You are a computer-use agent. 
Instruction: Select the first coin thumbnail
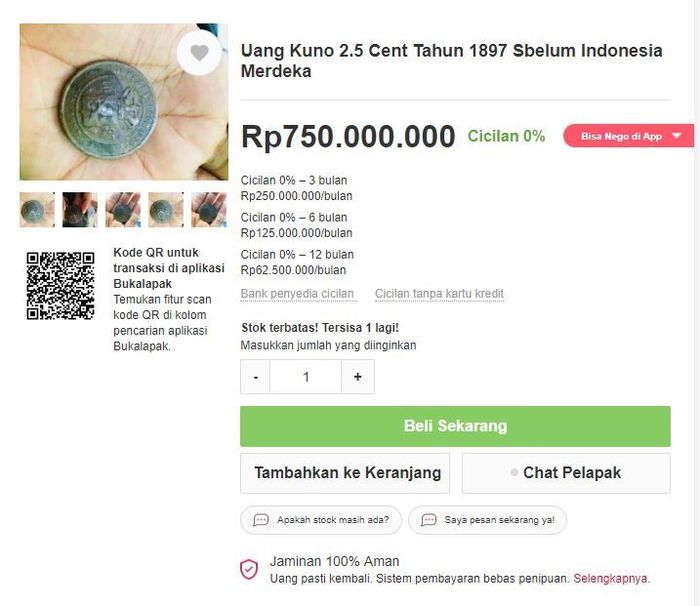37,210
